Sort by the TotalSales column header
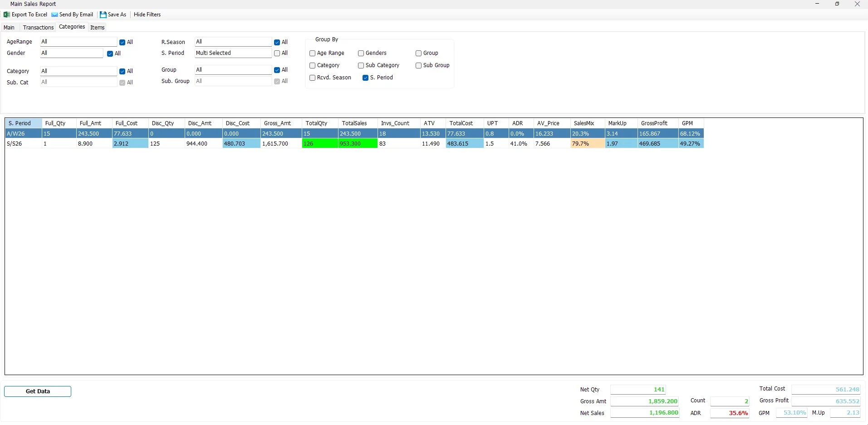Image resolution: width=868 pixels, height=425 pixels. (358, 123)
